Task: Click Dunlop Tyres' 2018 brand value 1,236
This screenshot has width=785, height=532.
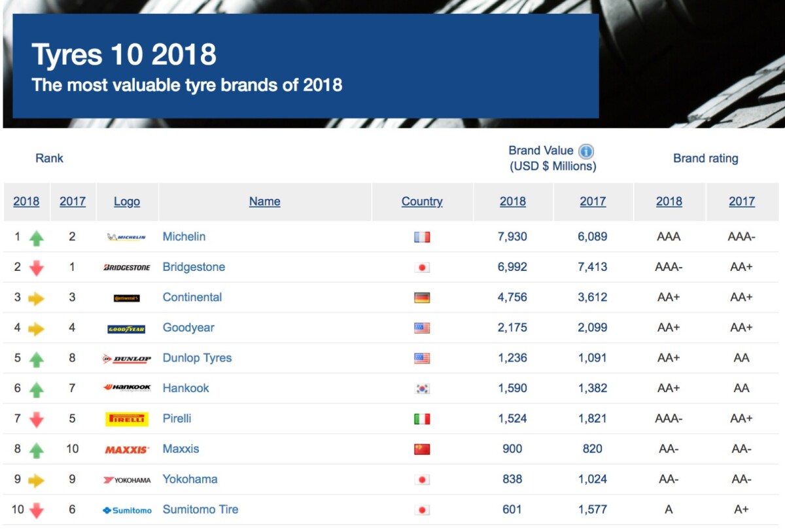Action: (513, 358)
